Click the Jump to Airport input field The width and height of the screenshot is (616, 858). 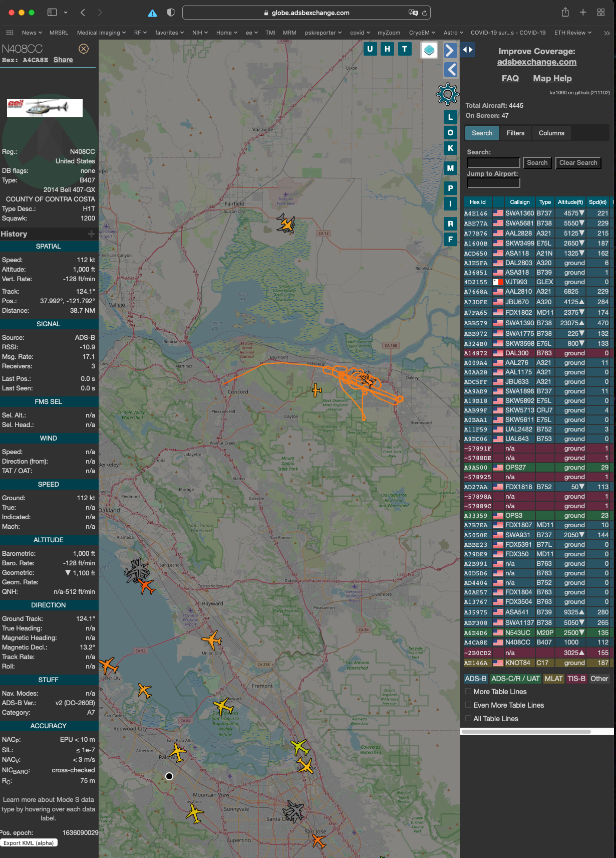pos(493,183)
